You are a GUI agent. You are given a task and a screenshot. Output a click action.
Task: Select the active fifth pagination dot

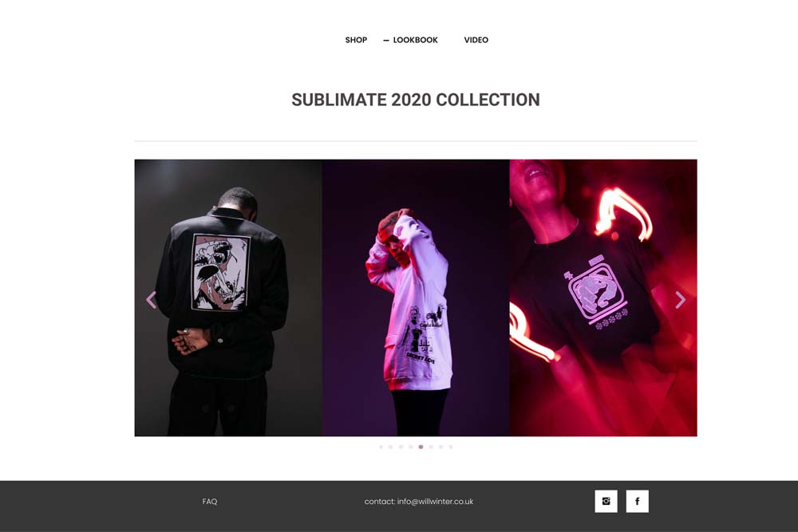coord(421,447)
